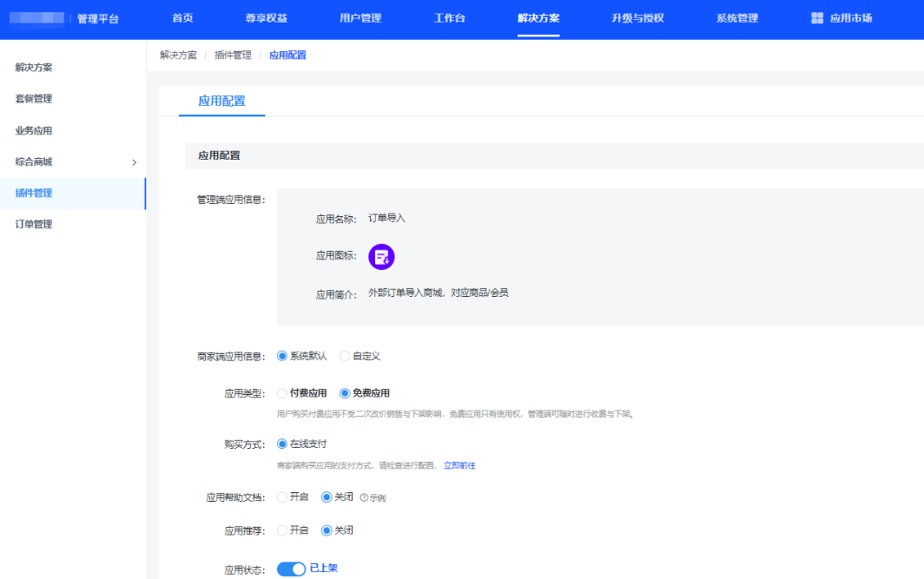Viewport: 924px width, 579px height.
Task: Click the 订单导入 purple app icon
Action: [x=381, y=256]
